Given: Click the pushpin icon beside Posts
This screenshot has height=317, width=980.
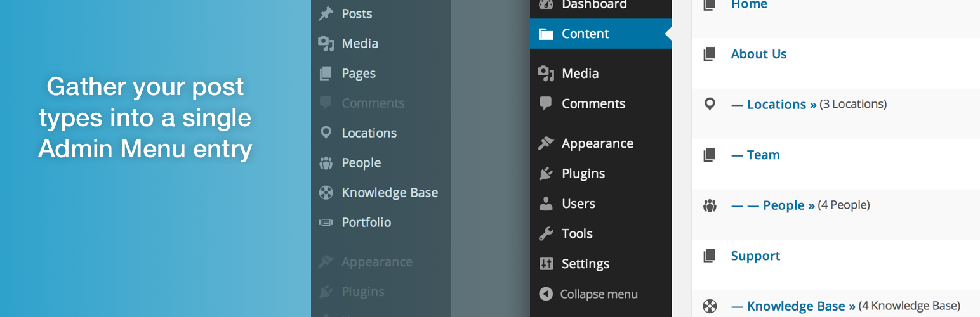Looking at the screenshot, I should [x=326, y=13].
